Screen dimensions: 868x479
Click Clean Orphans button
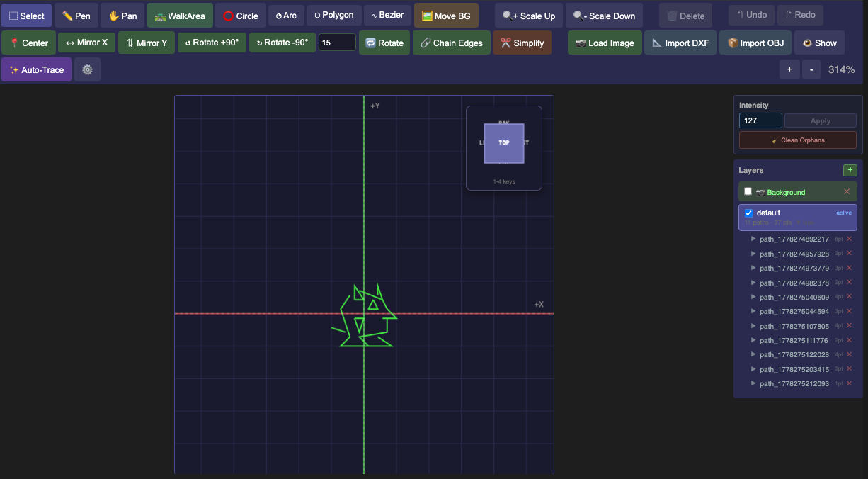click(x=798, y=140)
